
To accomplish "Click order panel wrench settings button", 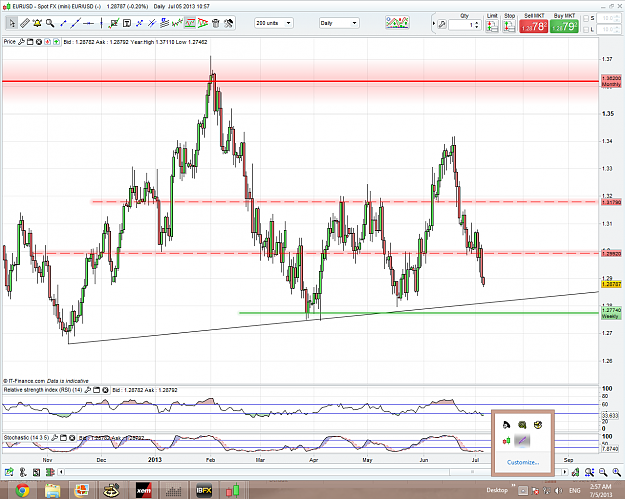I will [442, 25].
